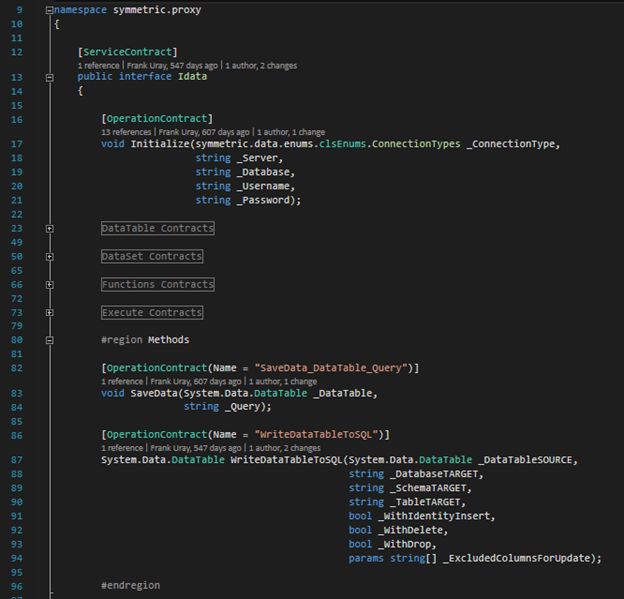
Task: Open collapsed DataSet Contracts box
Action: tap(152, 256)
